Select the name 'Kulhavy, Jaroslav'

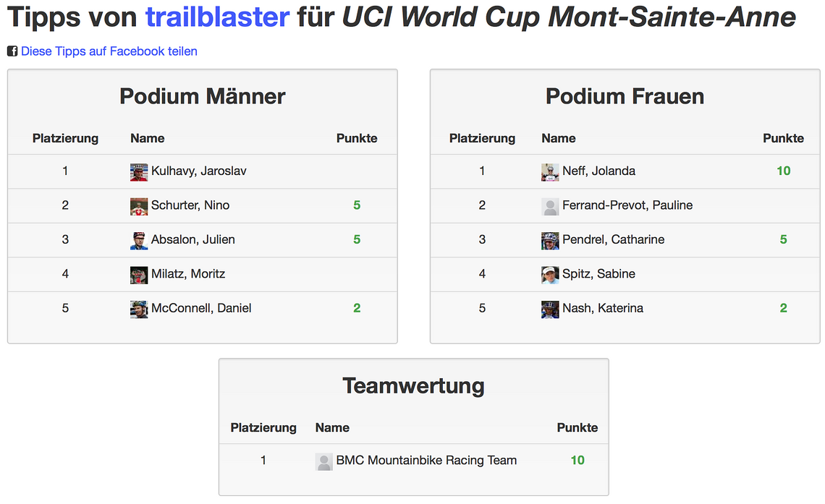coord(199,171)
